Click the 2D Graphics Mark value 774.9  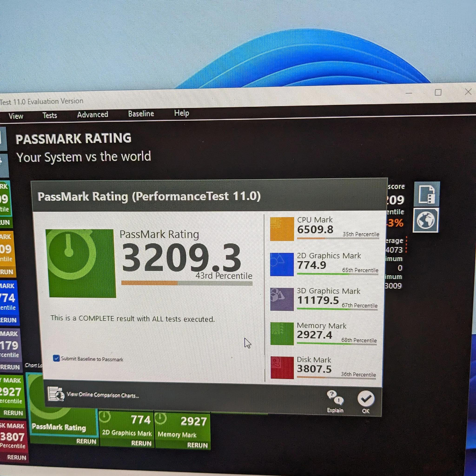(311, 265)
